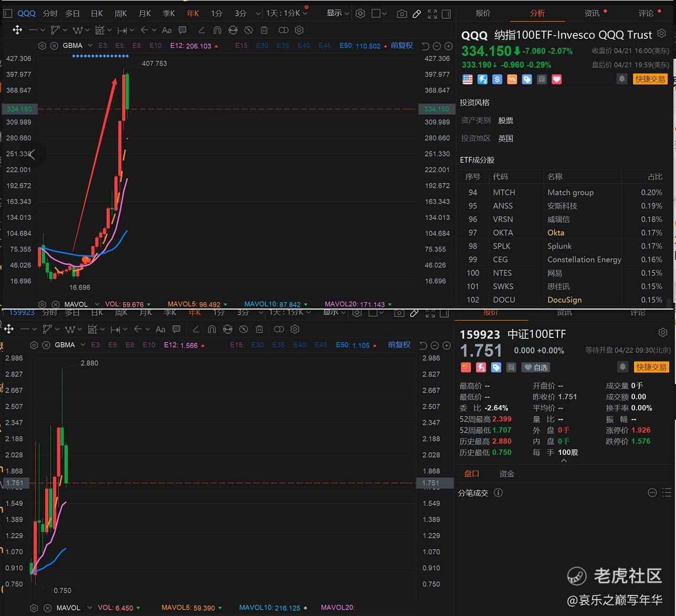Image resolution: width=676 pixels, height=616 pixels.
Task: Open the QQQ price alert bell
Action: click(621, 79)
